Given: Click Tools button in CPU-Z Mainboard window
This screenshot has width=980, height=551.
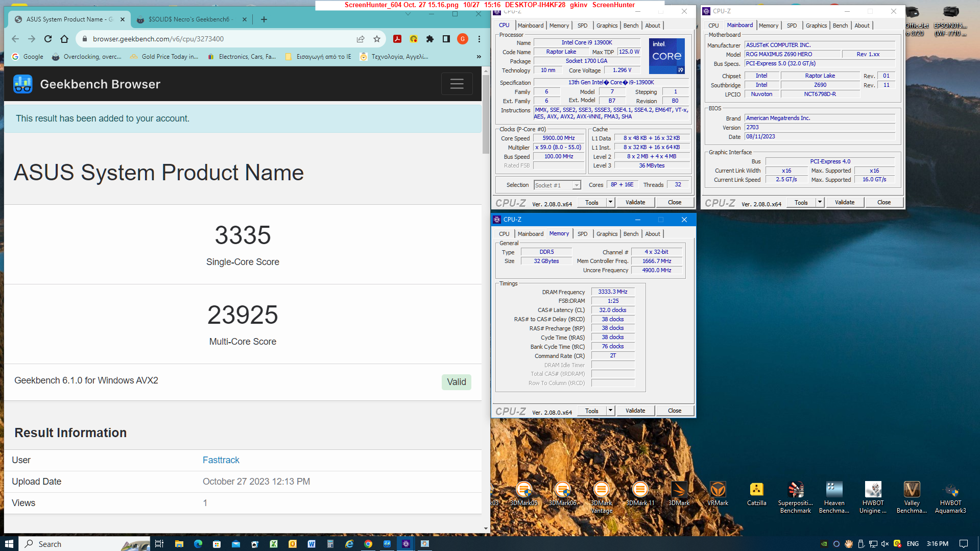Looking at the screenshot, I should point(801,202).
